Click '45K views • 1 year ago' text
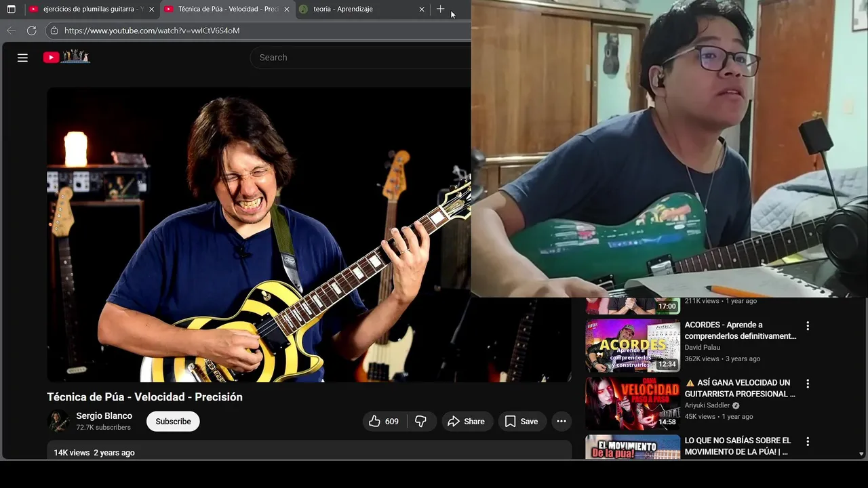The width and height of the screenshot is (868, 488). [719, 416]
